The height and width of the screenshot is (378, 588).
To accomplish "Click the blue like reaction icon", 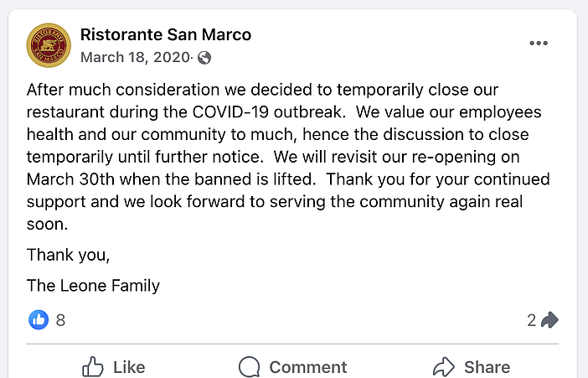I will [x=39, y=320].
